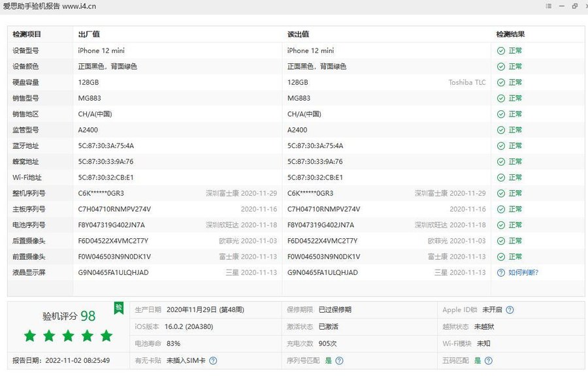Click the green check icon in 电池序列号 row
This screenshot has width=588, height=376.
coord(500,225)
